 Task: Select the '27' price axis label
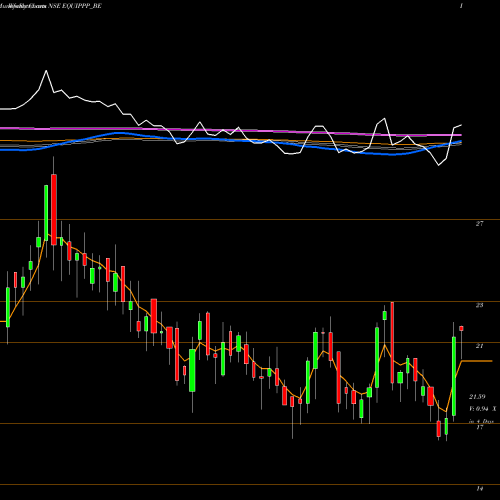[479, 224]
